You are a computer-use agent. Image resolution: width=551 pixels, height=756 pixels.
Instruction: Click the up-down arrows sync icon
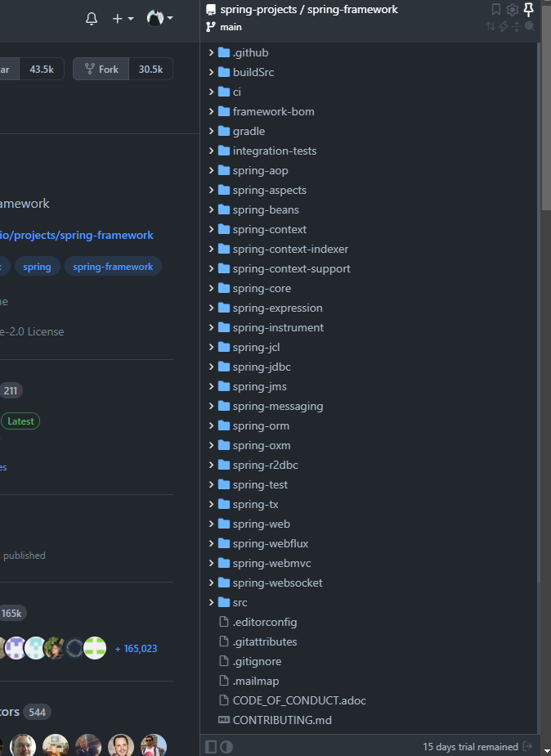491,26
